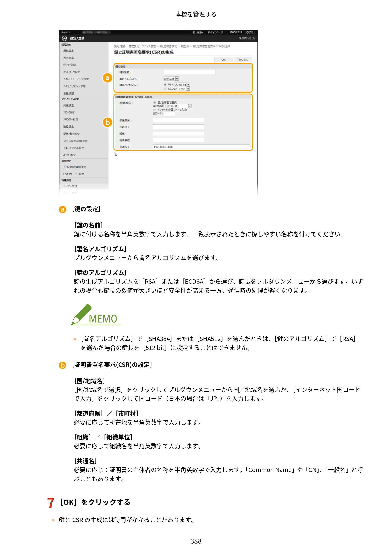Follow the ポータルへ link
Image resolution: width=392 pixels, height=555 pixels.
click(198, 32)
